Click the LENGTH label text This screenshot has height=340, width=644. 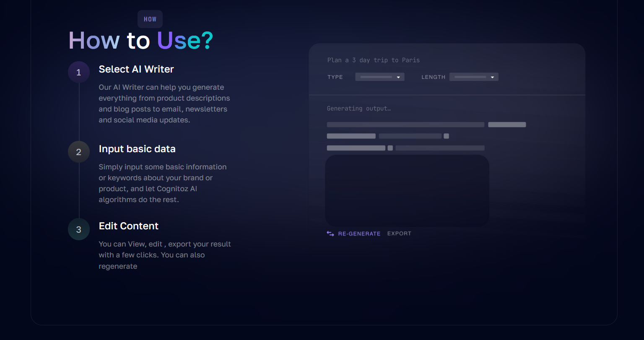click(434, 77)
